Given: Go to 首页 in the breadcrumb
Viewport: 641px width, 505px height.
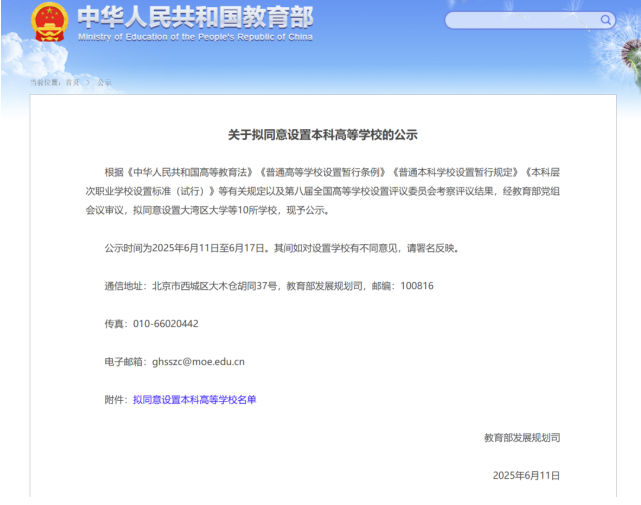Looking at the screenshot, I should click(72, 82).
